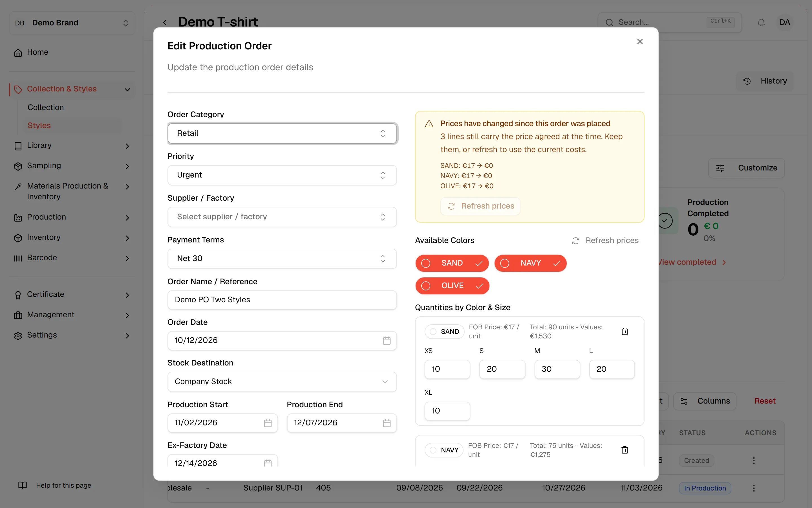This screenshot has height=508, width=812.
Task: Click the Settings gear icon in sidebar
Action: click(x=18, y=336)
